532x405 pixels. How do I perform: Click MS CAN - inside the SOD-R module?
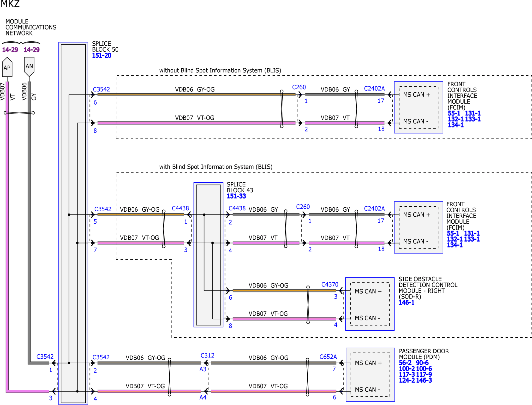coord(367,318)
